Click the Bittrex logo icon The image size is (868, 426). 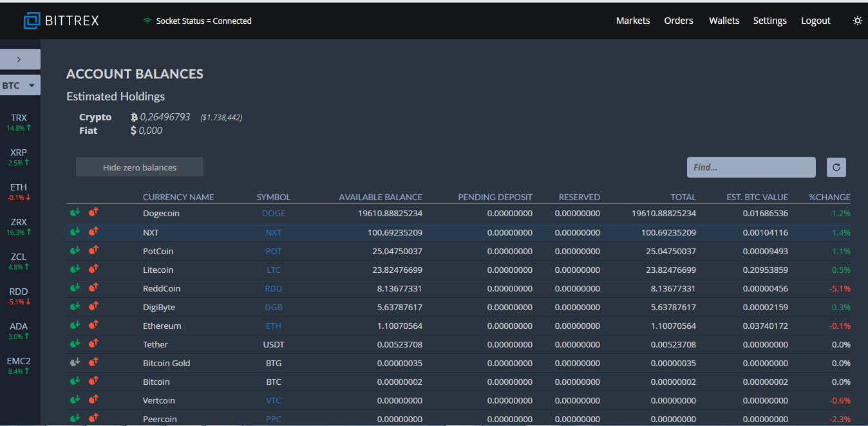[x=32, y=21]
